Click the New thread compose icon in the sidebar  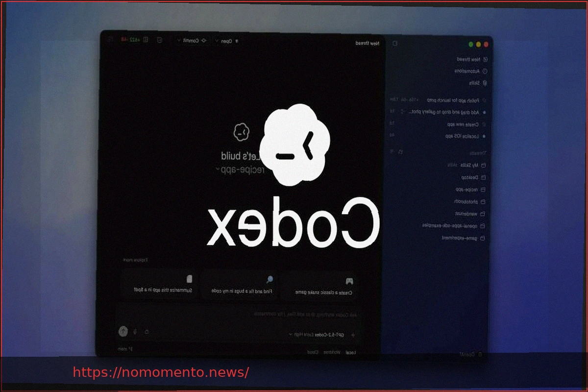[x=485, y=59]
